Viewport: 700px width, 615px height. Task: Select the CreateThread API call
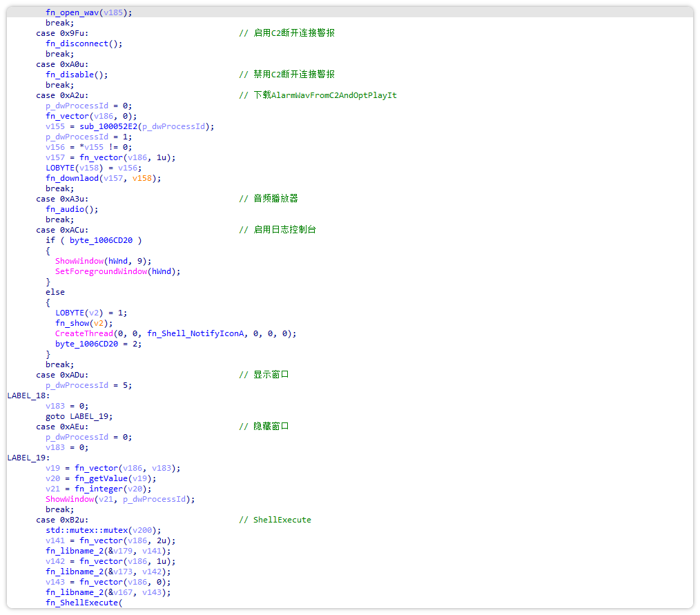84,333
